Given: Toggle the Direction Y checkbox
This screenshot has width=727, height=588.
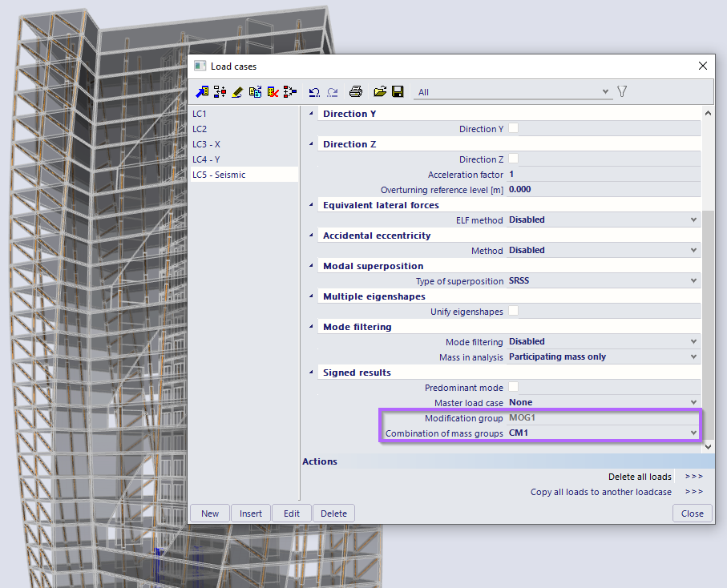Looking at the screenshot, I should pyautogui.click(x=513, y=128).
